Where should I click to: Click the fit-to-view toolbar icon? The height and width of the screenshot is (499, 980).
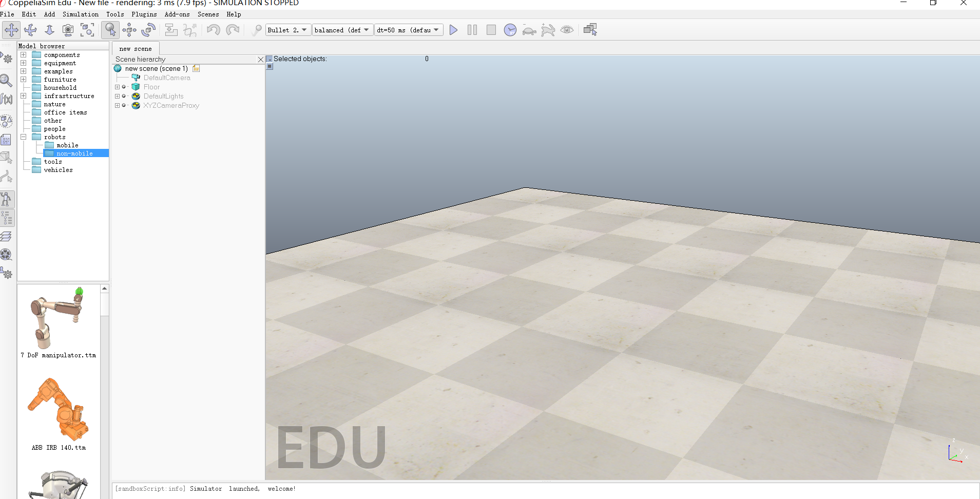[x=87, y=30]
